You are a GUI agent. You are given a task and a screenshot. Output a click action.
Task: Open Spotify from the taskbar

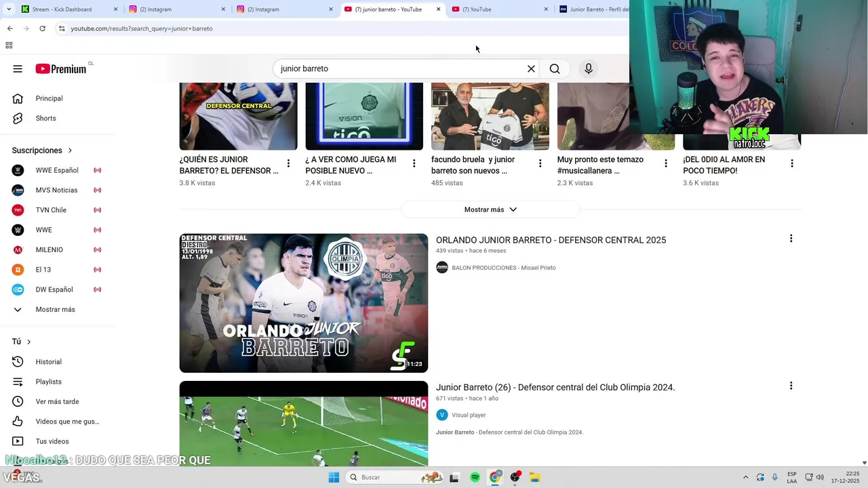click(x=475, y=477)
